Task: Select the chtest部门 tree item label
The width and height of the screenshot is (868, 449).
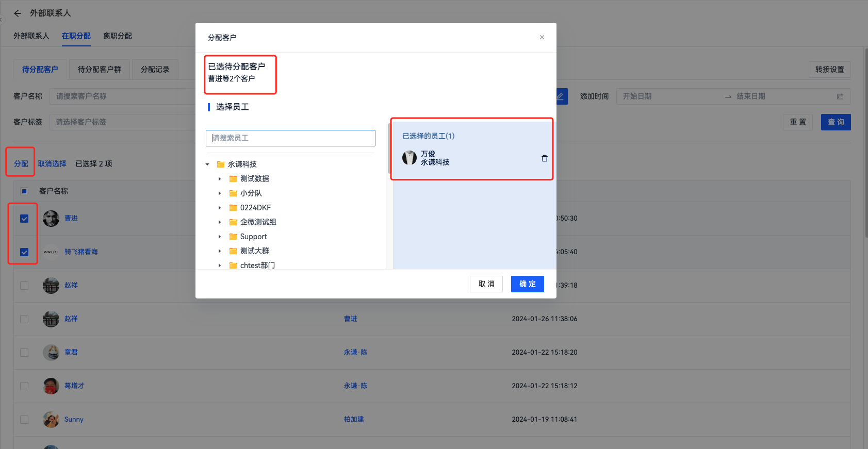Action: point(257,265)
